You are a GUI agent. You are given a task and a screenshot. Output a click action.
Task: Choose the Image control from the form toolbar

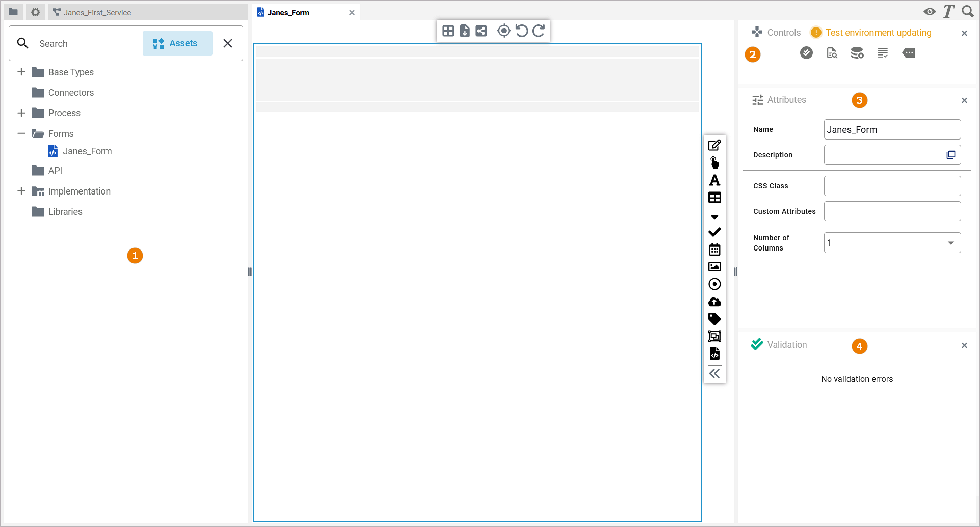(714, 266)
